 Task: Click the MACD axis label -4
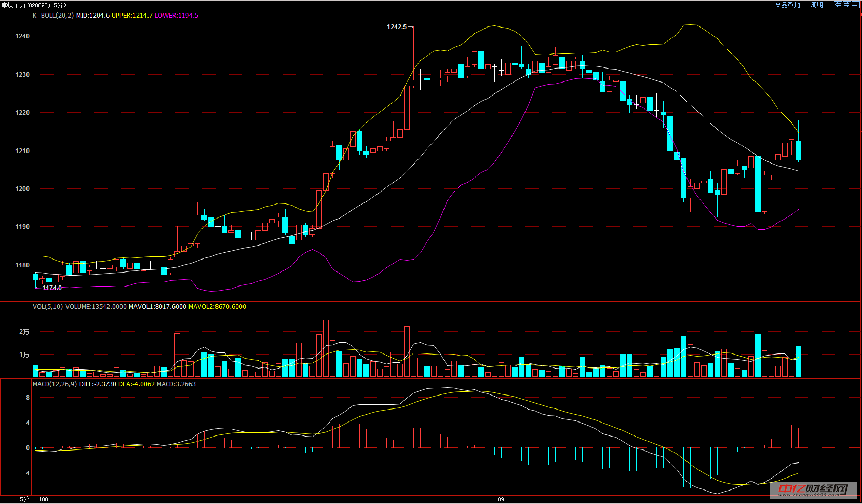tap(26, 473)
